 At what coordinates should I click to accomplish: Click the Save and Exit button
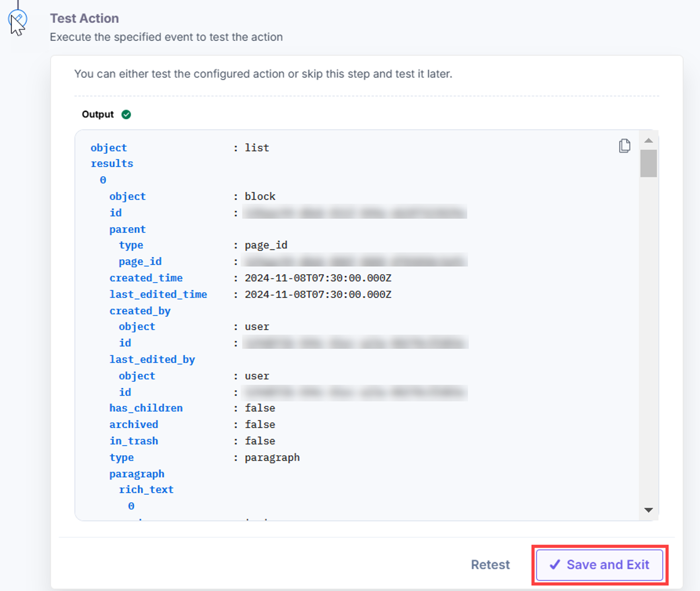pos(599,565)
